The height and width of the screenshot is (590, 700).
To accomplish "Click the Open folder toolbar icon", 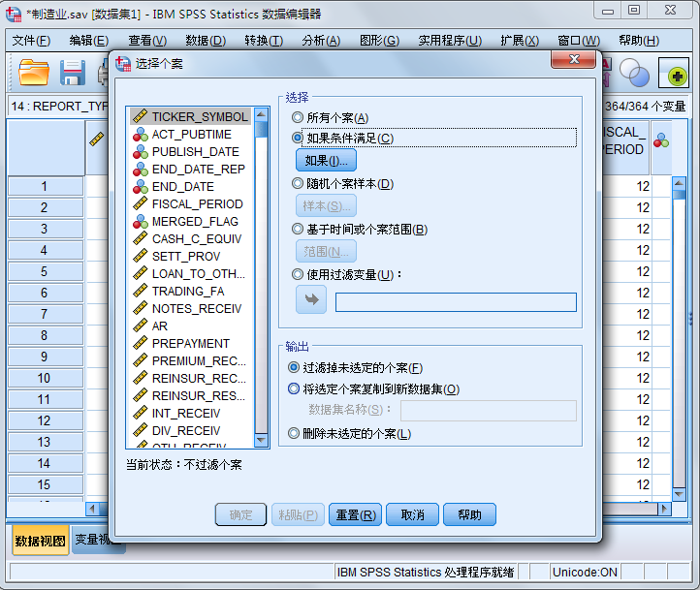I will coord(34,73).
